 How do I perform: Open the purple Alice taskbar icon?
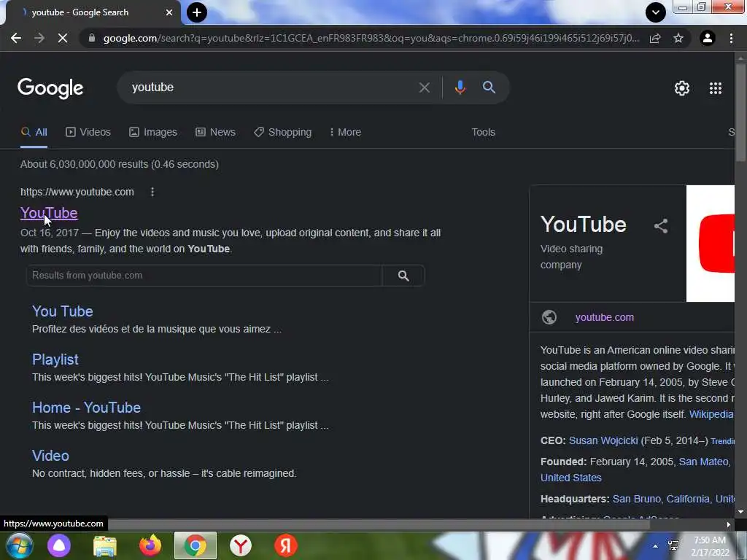click(59, 545)
